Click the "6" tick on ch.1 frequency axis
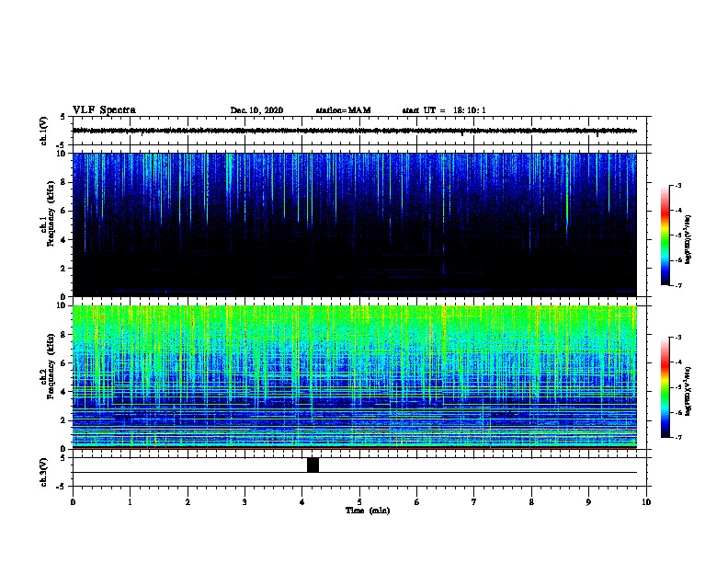This screenshot has width=728, height=563. 63,211
